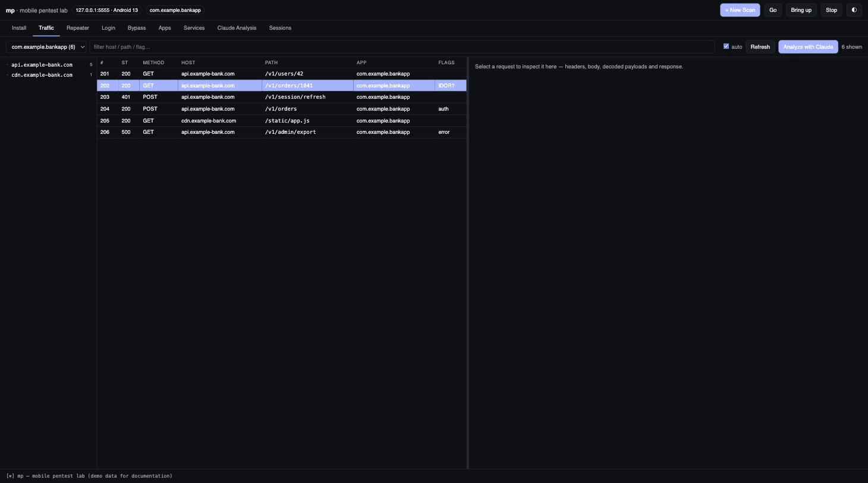Select request path /v1/orders/1041
The image size is (868, 483).
pyautogui.click(x=289, y=86)
